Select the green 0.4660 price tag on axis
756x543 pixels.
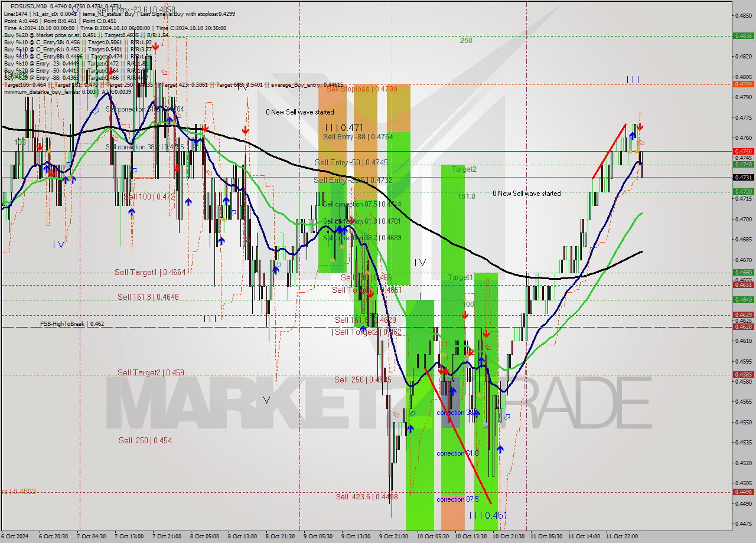742,272
